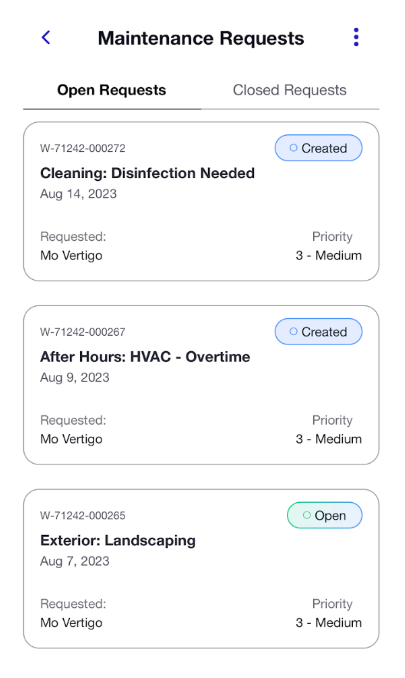405x678 pixels.
Task: Click request number W-71242-000265
Action: [x=83, y=515]
